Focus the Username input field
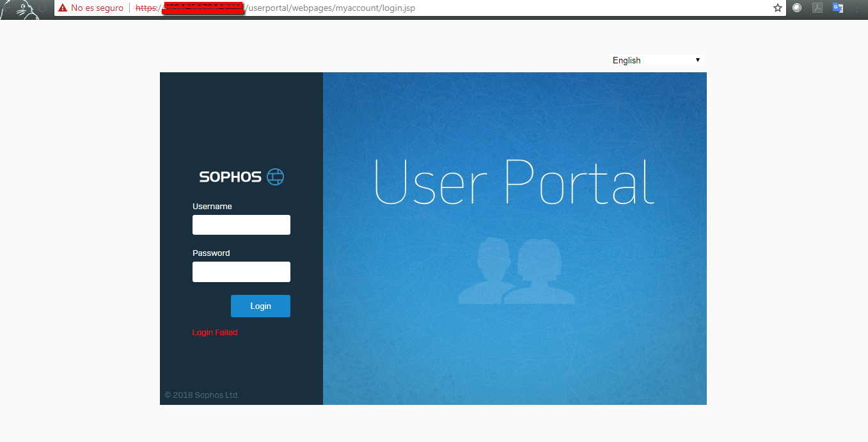Screen dimensions: 868x442 pyautogui.click(x=241, y=225)
